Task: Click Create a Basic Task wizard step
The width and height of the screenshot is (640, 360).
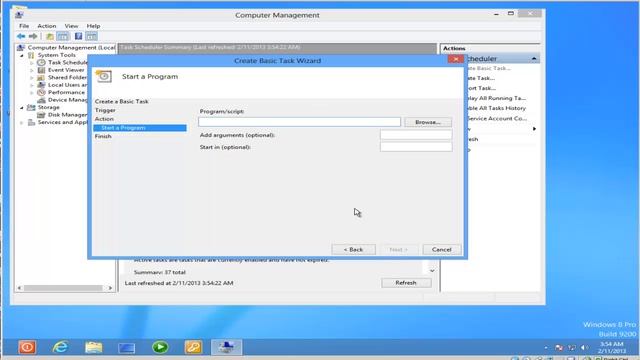Action: click(x=122, y=101)
